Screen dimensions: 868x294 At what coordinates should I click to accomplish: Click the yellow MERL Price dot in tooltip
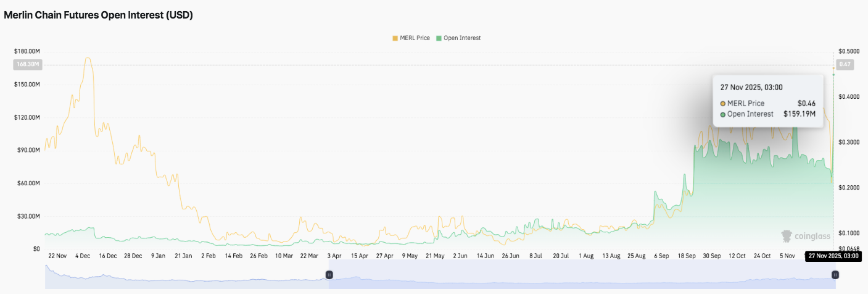click(722, 104)
